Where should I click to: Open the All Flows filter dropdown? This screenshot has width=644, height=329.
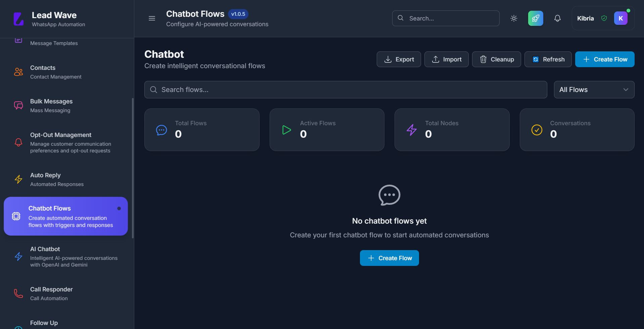tap(594, 90)
